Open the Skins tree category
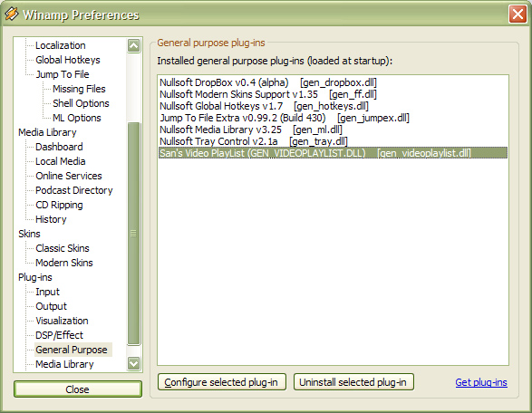Screen dimensions: 532x413 (x=29, y=234)
